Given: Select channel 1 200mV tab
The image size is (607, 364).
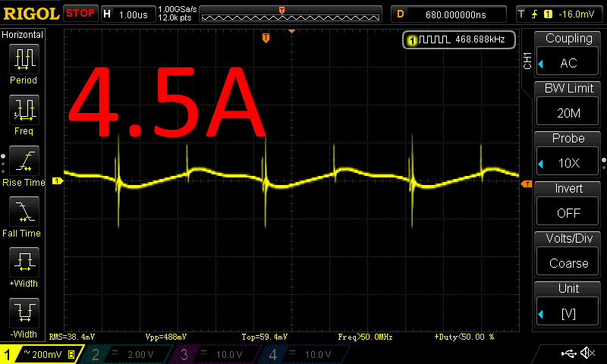Looking at the screenshot, I should tap(41, 354).
